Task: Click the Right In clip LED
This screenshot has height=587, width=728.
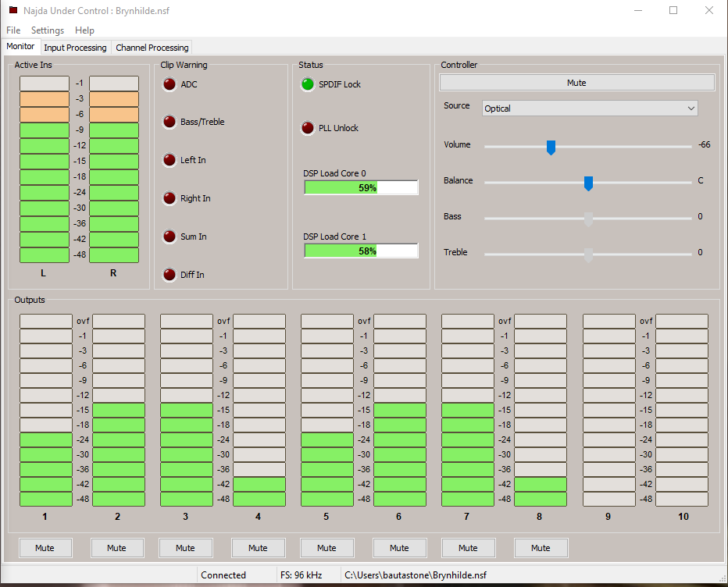Action: tap(169, 198)
